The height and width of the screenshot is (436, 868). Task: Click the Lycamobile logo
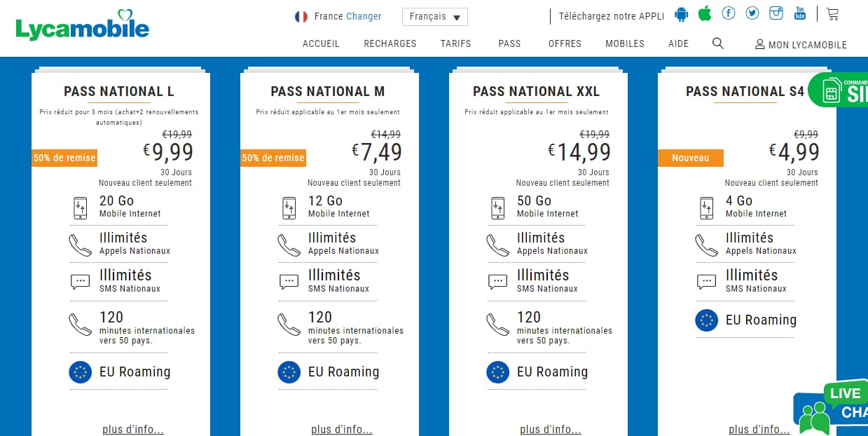click(83, 26)
